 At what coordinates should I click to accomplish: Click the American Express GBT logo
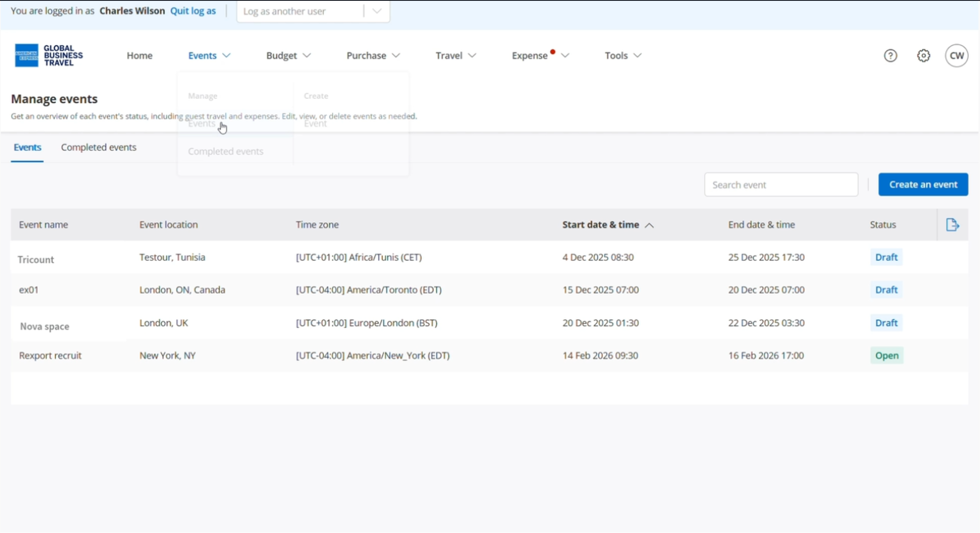click(x=49, y=55)
